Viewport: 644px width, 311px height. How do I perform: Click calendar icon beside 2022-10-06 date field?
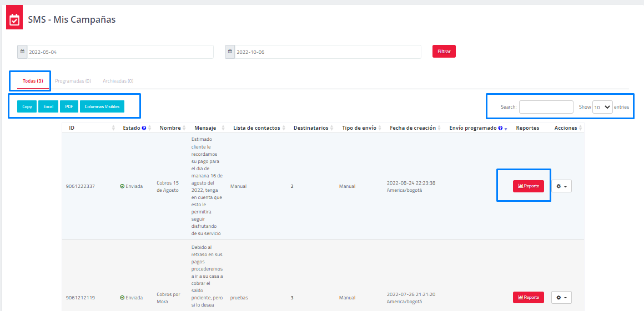[x=230, y=52]
